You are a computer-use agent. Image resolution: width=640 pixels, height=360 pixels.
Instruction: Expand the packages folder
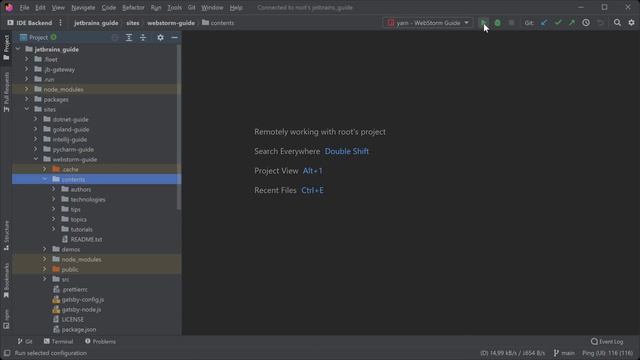[x=27, y=99]
